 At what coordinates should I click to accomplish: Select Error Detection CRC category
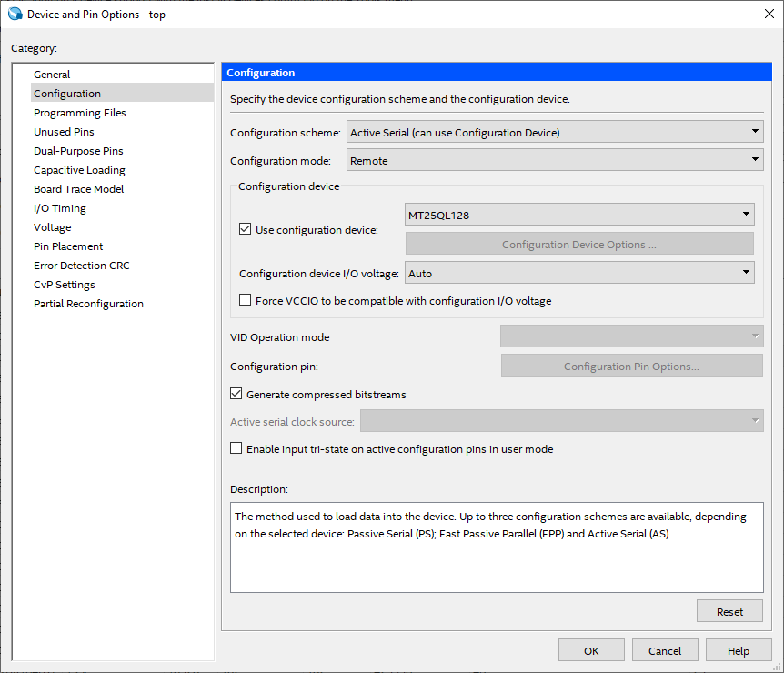[x=81, y=265]
